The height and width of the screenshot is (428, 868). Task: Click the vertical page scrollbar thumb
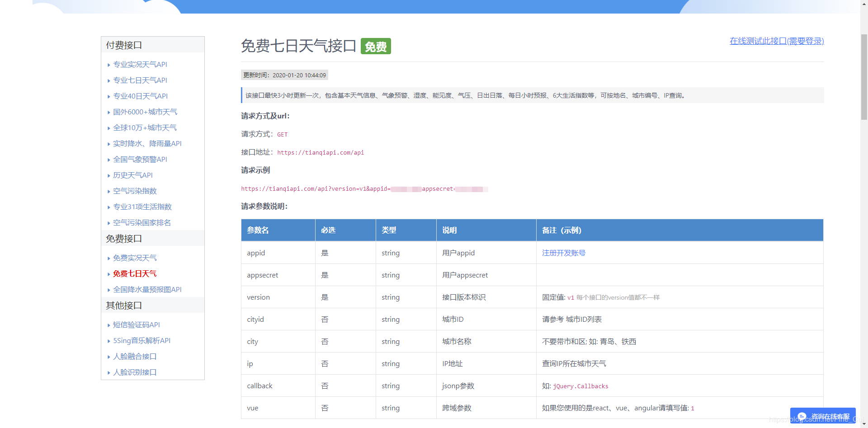pos(864,77)
